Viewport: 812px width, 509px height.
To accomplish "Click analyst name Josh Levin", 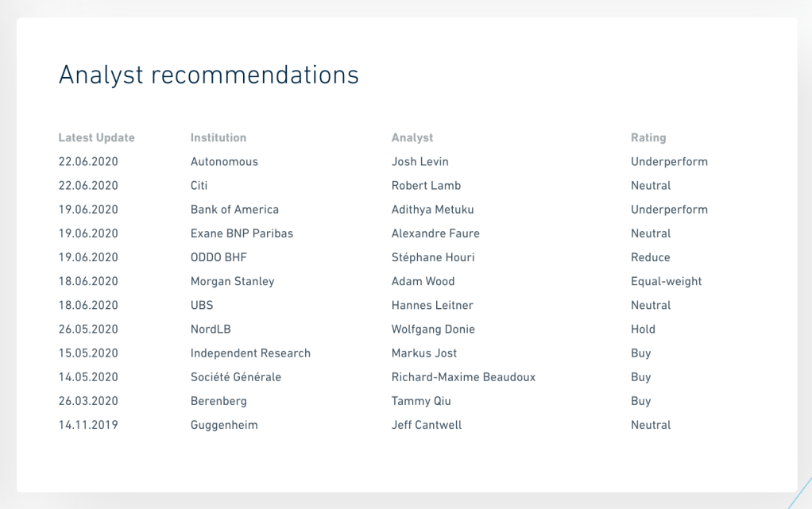I will (420, 161).
